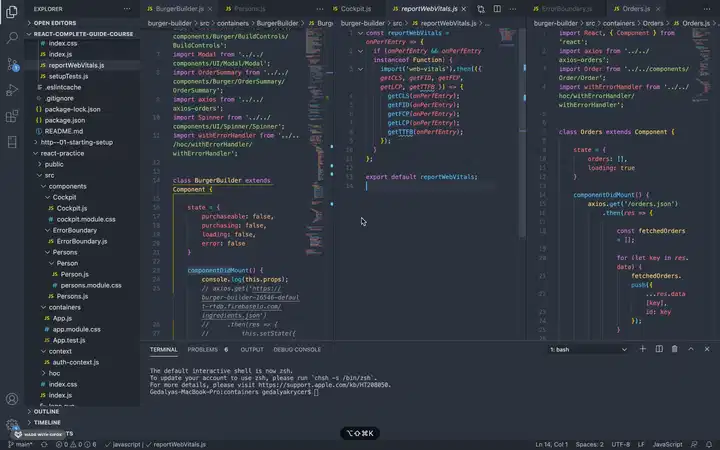
Task: Open App.test.js file
Action: click(x=68, y=340)
